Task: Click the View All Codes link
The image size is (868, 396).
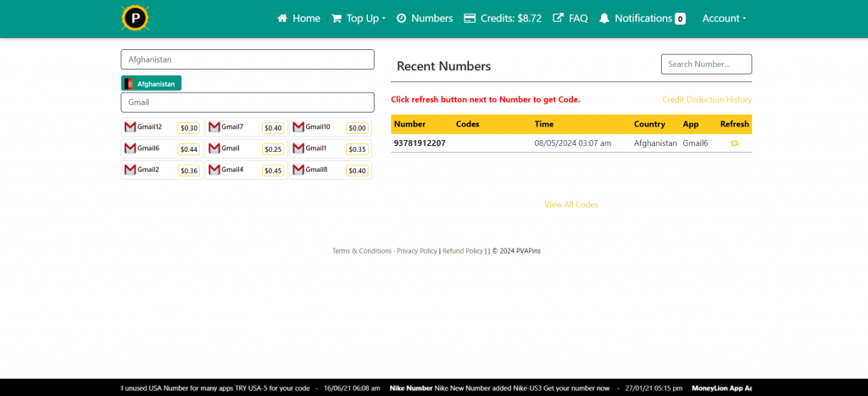Action: tap(571, 204)
